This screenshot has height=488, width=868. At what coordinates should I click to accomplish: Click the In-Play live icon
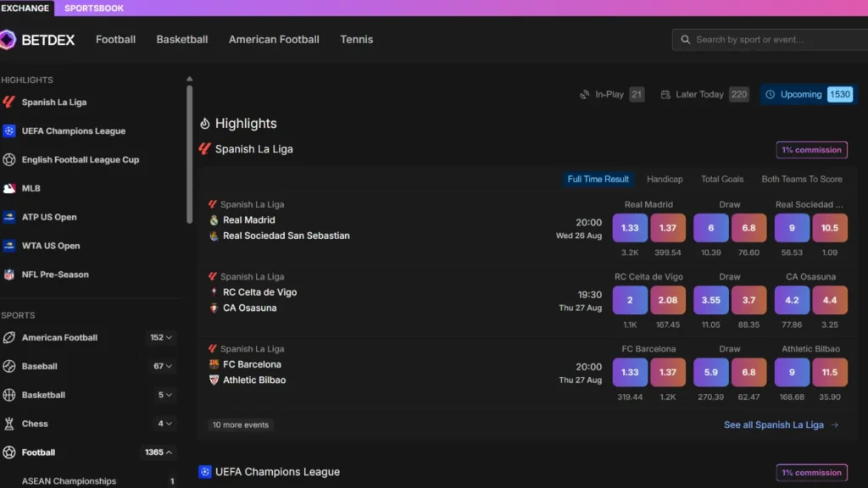click(x=585, y=95)
